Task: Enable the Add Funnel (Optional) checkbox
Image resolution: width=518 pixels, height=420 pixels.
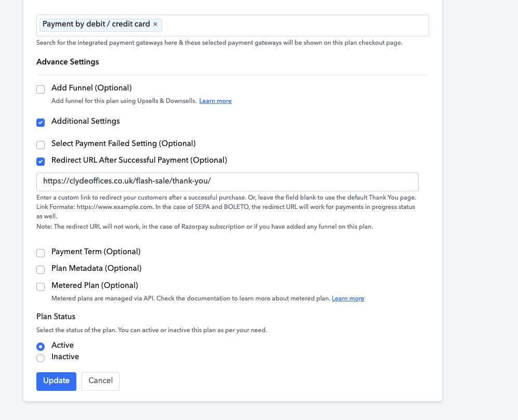Action: (41, 89)
